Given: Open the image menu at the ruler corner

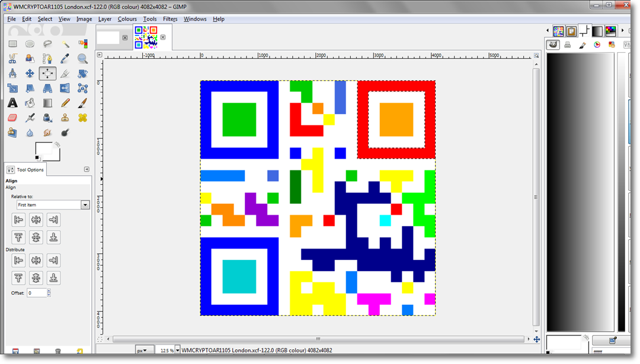Looking at the screenshot, I should (100, 54).
